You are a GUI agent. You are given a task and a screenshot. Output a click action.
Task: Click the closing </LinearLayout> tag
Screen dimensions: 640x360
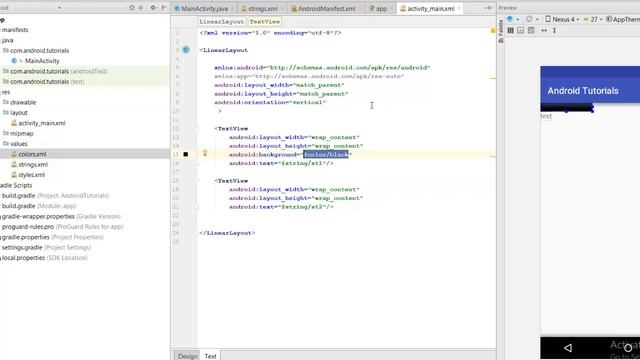pos(227,233)
